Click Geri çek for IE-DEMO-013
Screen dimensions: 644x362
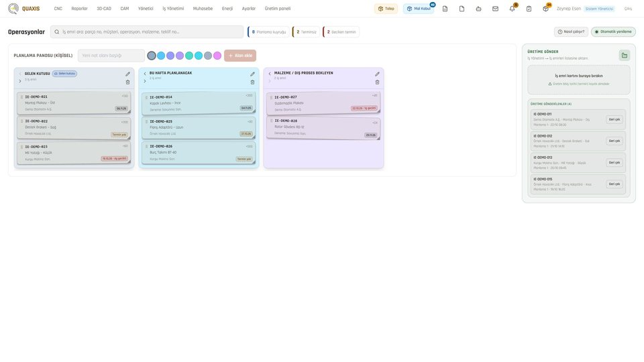click(x=614, y=162)
